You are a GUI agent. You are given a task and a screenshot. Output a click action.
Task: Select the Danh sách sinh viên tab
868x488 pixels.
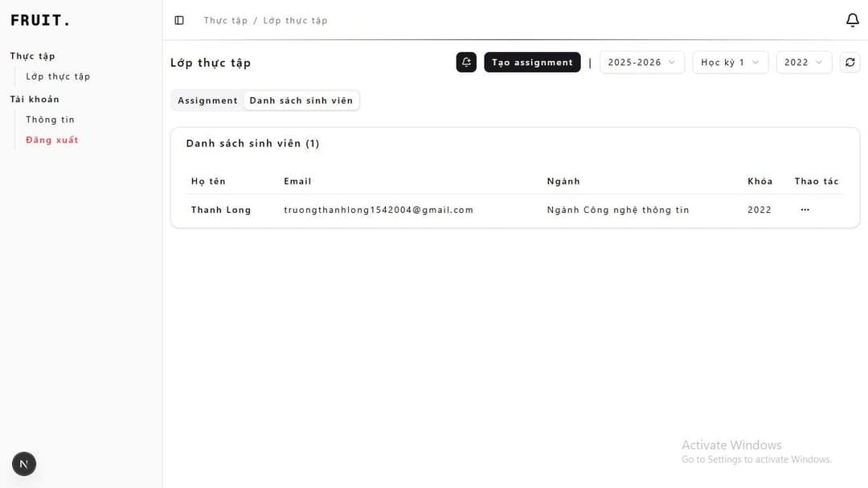point(301,100)
